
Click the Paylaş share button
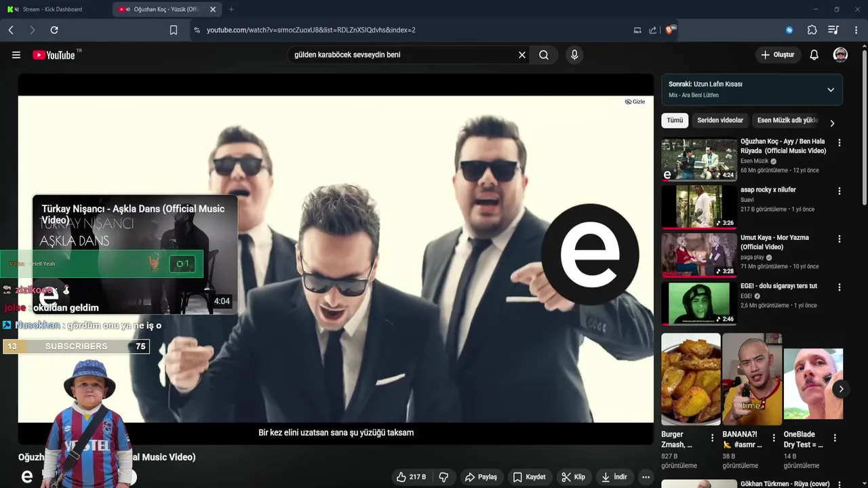click(x=481, y=477)
